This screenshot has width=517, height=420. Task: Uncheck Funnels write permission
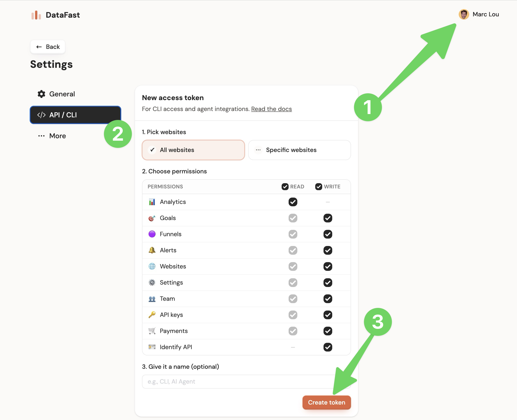tap(328, 234)
